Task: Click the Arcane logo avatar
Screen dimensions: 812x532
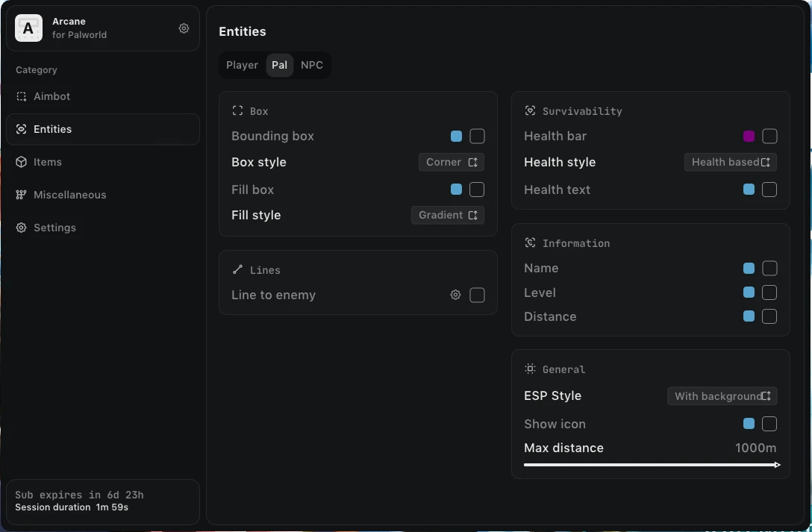Action: pos(28,28)
